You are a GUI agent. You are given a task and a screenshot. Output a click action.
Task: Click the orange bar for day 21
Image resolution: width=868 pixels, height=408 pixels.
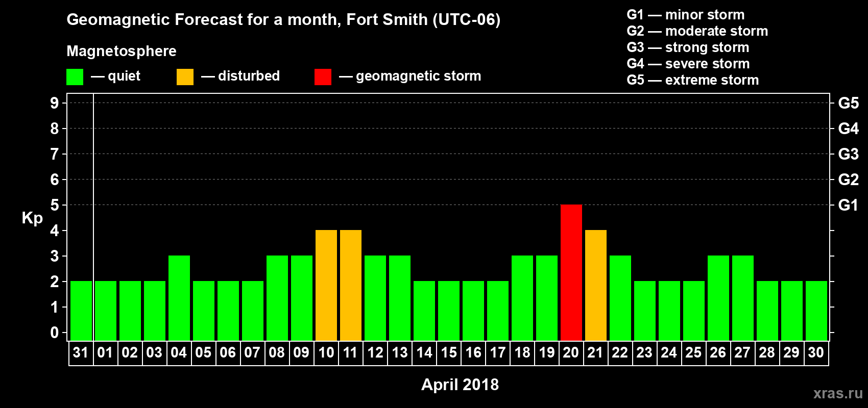point(596,285)
